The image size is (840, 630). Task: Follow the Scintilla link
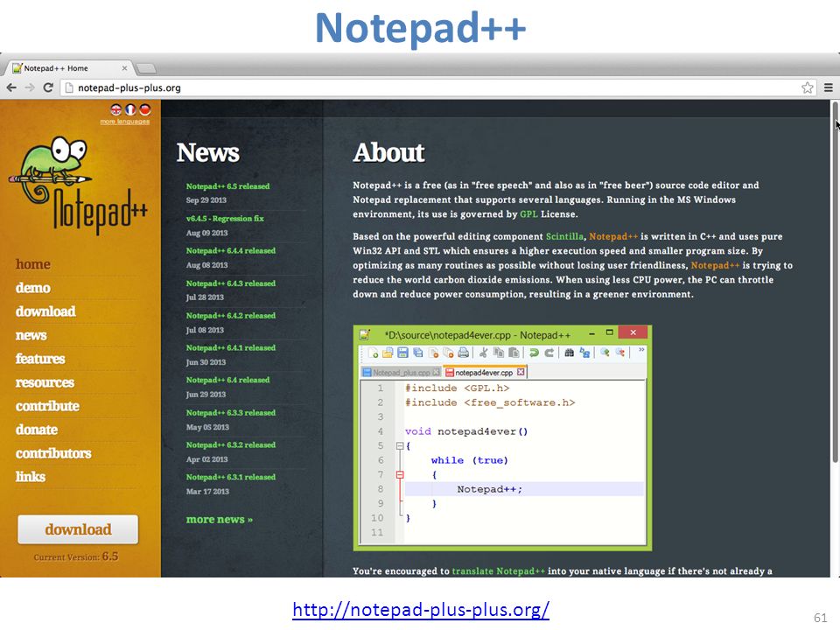point(564,236)
